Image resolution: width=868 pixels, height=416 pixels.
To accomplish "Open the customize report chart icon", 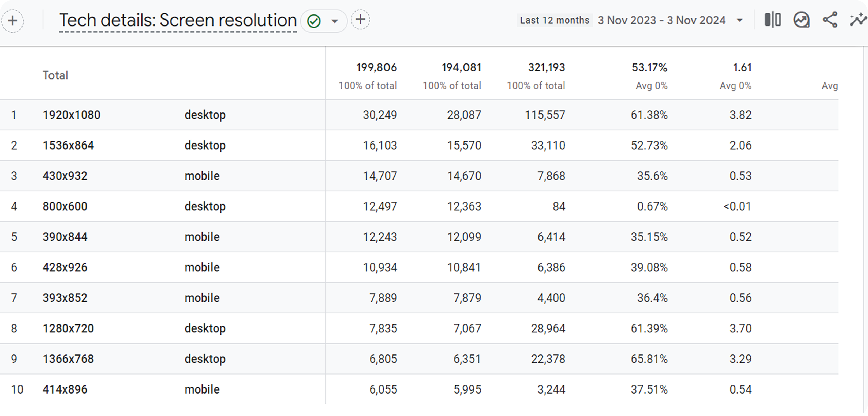I will pyautogui.click(x=801, y=20).
